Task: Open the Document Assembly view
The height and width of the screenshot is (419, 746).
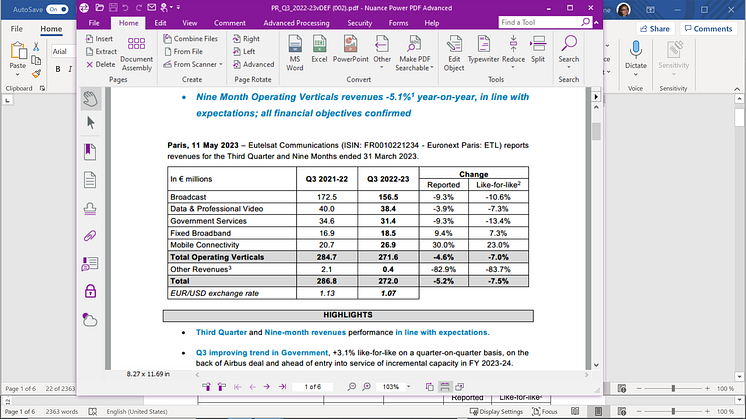Action: (137, 54)
